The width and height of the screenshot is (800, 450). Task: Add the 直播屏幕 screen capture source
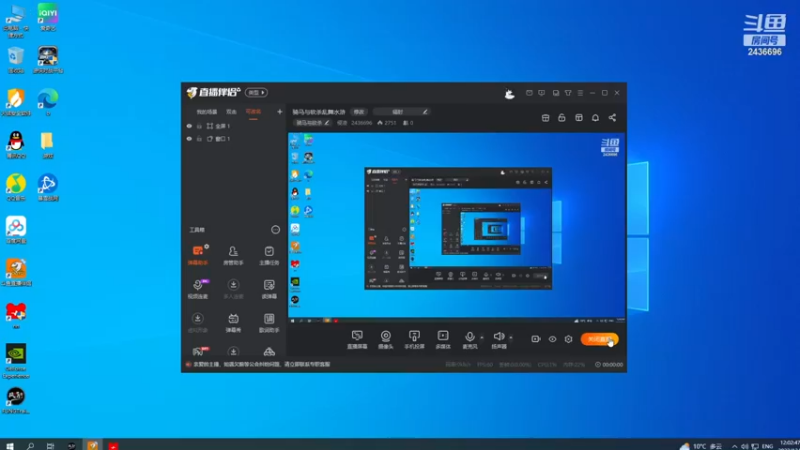point(357,339)
